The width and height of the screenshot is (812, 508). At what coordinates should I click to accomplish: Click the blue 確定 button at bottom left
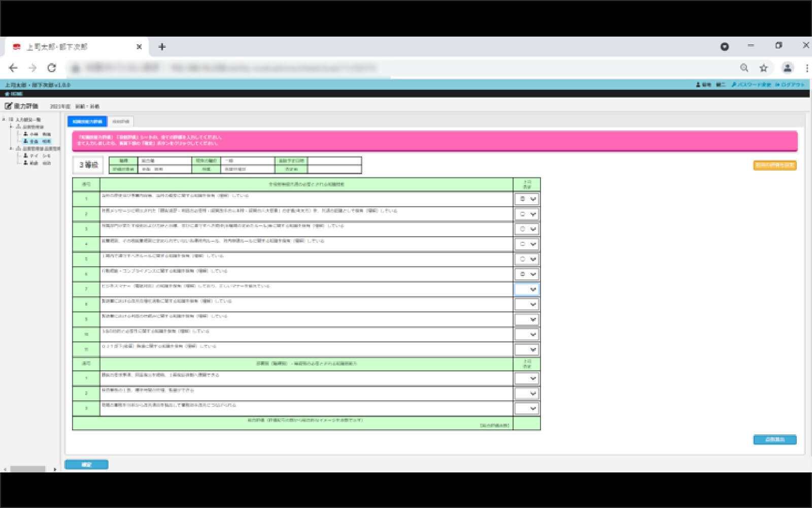click(87, 464)
